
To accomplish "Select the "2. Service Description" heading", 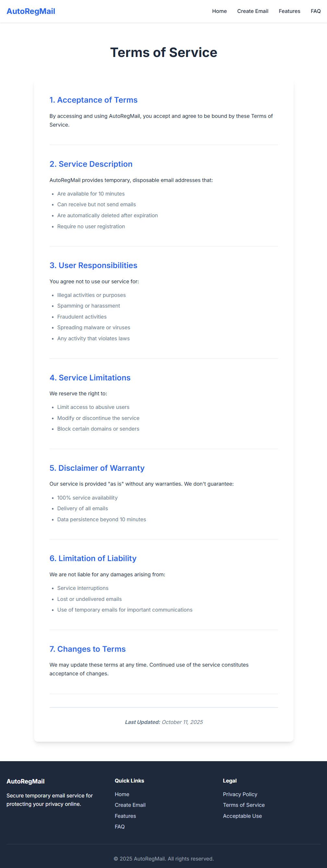I will click(91, 164).
